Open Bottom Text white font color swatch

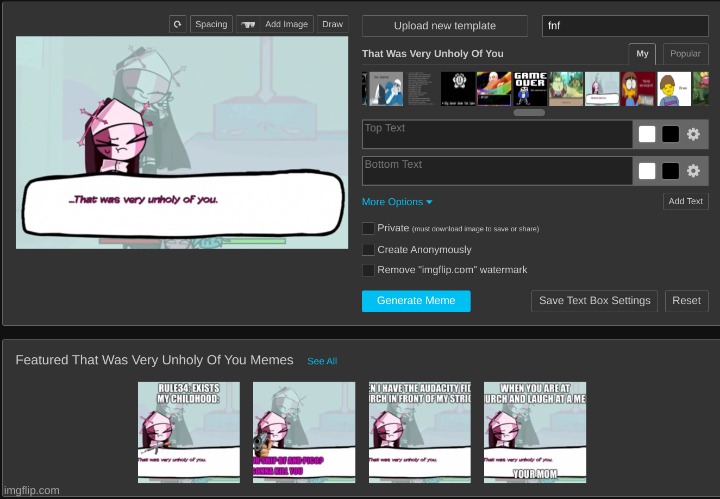(647, 171)
